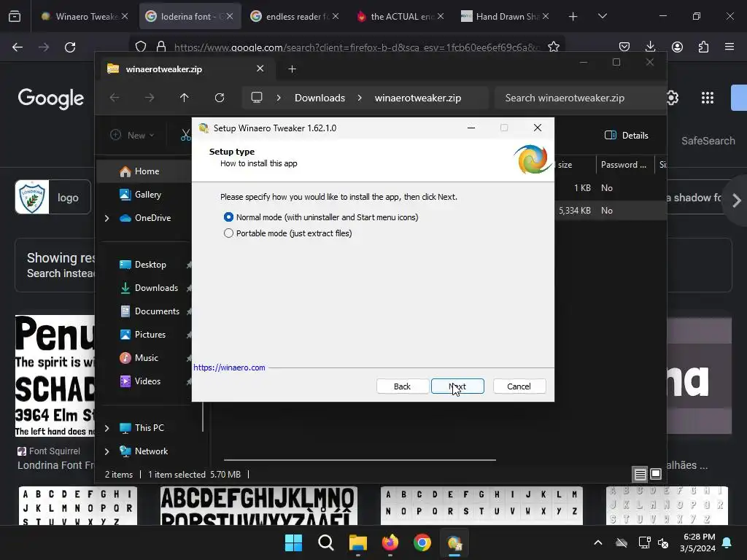Open Google settings gear icon
Viewport: 747px width, 560px height.
pos(672,98)
